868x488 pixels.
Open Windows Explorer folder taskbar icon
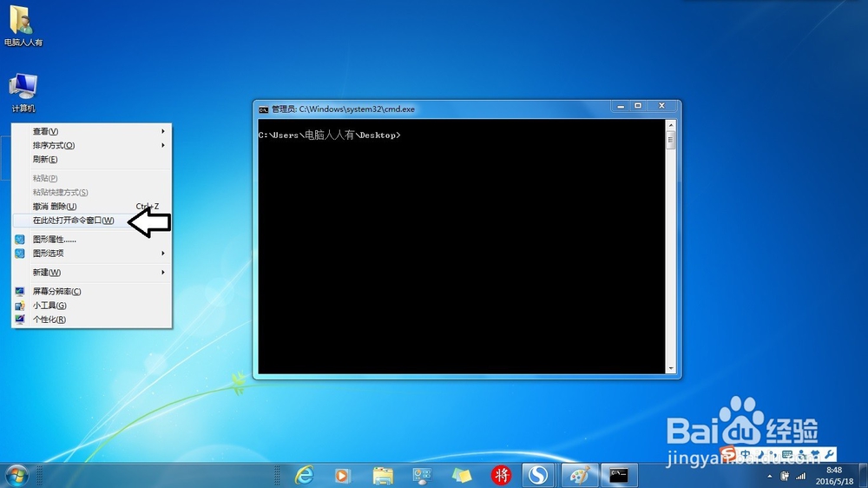(x=383, y=475)
